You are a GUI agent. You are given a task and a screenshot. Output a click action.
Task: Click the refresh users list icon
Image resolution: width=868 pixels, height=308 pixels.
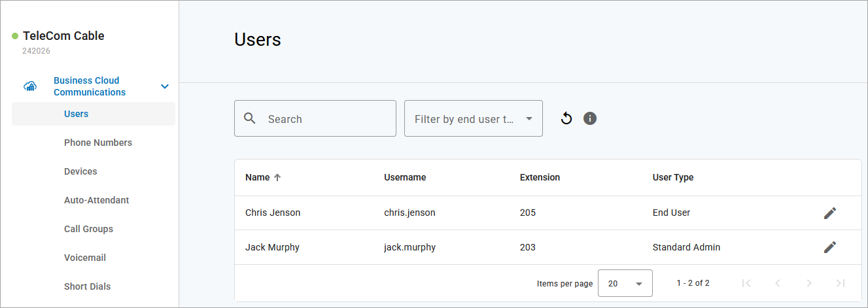coord(566,118)
